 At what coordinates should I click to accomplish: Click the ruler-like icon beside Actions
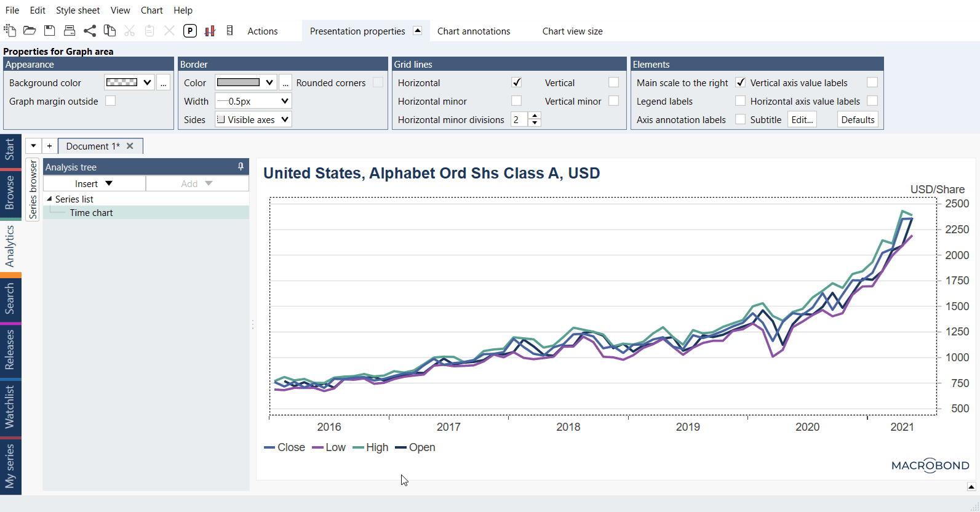(229, 31)
